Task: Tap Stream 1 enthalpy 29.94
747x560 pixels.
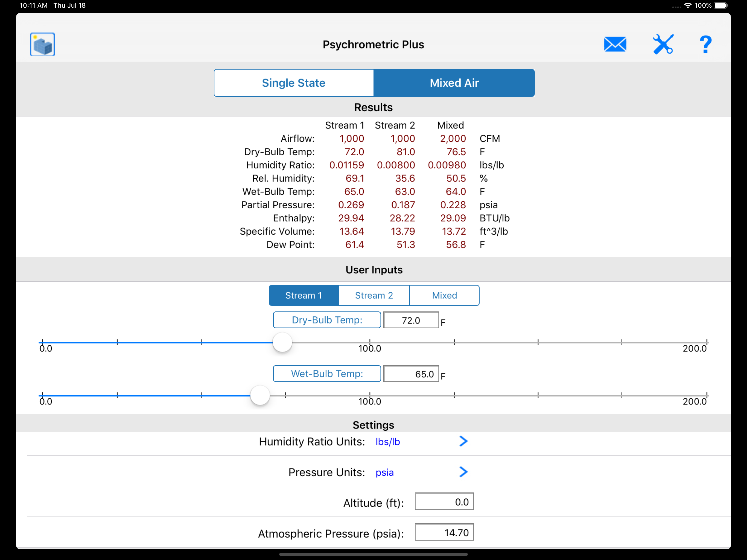Action: click(351, 218)
